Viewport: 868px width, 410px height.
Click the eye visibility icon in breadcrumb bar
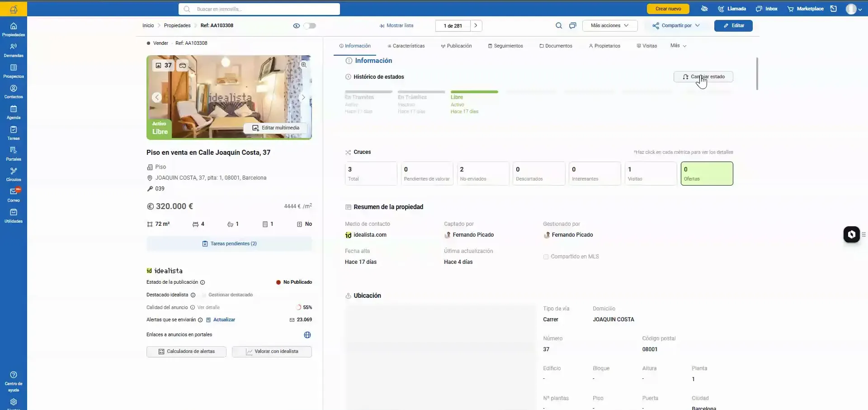click(x=297, y=26)
